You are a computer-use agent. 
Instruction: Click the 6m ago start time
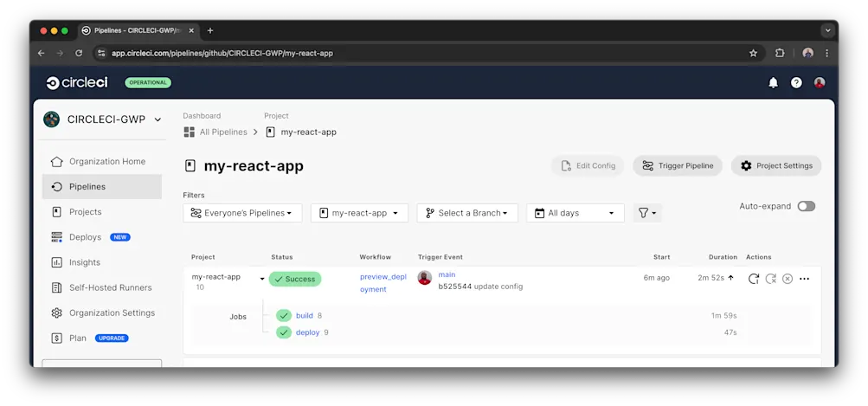(657, 278)
